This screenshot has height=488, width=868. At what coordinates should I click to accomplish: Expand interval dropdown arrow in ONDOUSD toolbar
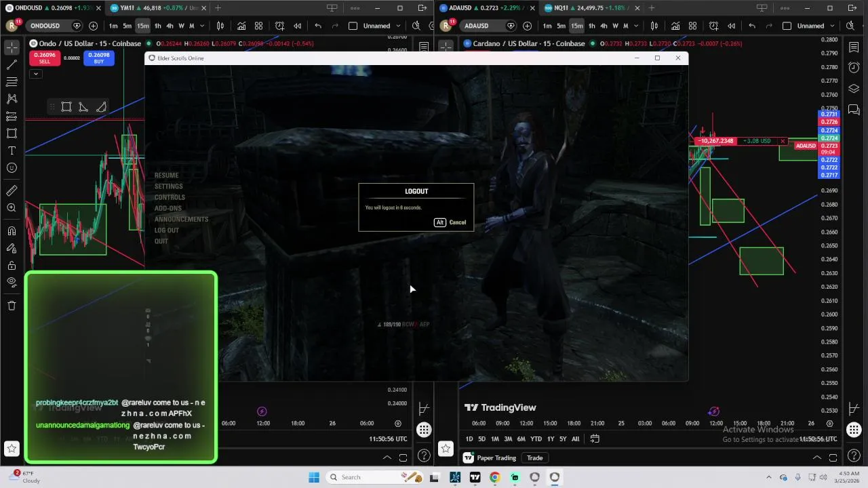coord(202,26)
